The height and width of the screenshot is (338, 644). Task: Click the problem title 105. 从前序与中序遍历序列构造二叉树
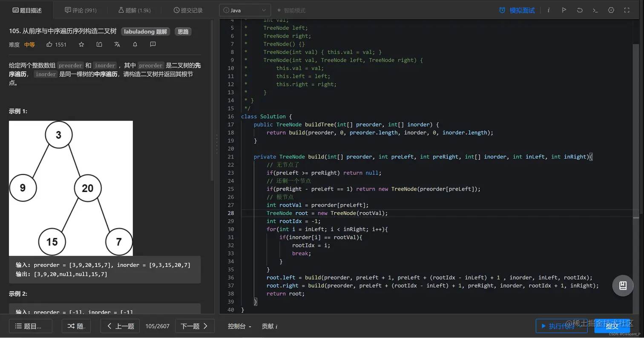click(63, 32)
